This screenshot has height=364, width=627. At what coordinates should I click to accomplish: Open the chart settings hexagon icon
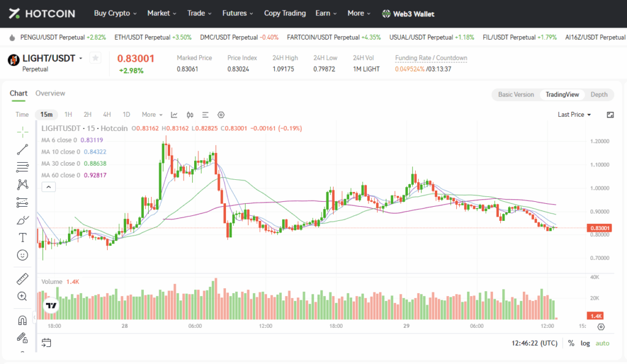click(x=221, y=114)
